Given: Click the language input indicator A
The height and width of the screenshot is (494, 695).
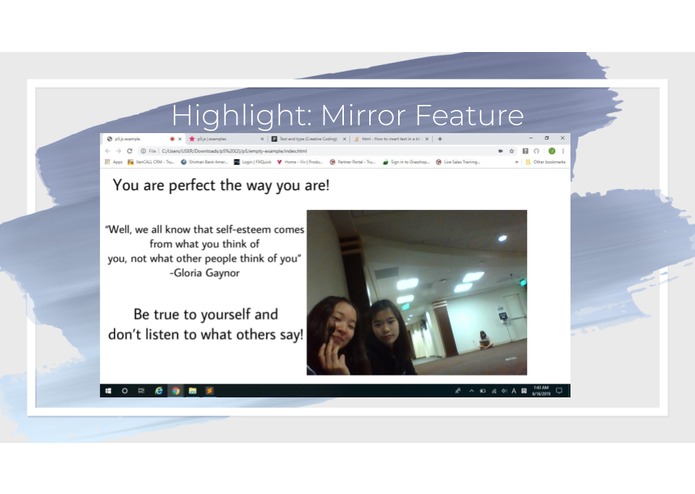Looking at the screenshot, I should (x=514, y=391).
